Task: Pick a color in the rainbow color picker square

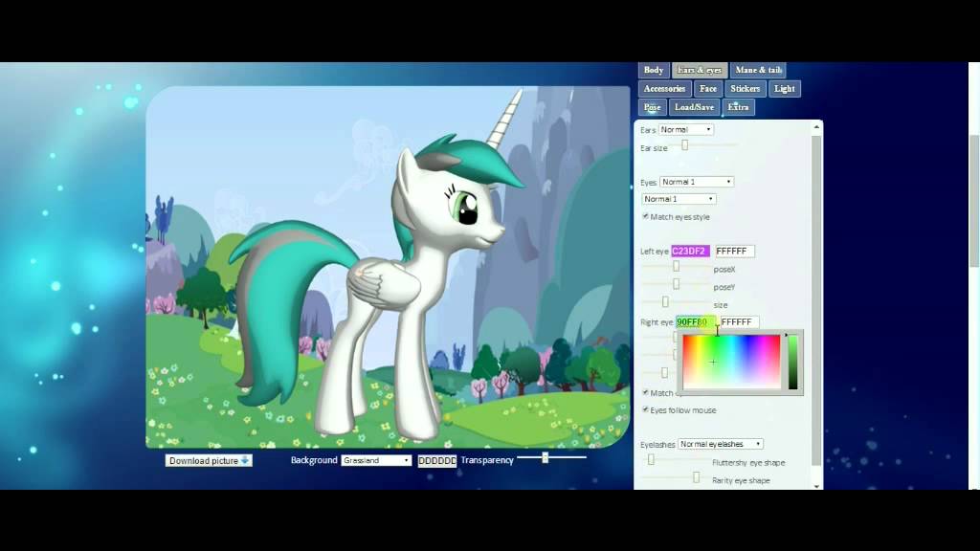Action: pos(731,362)
